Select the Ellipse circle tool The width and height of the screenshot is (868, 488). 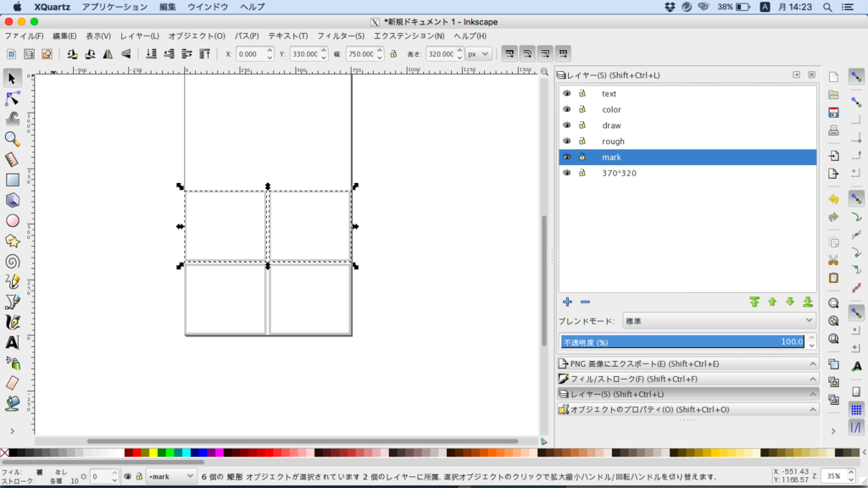click(x=12, y=220)
